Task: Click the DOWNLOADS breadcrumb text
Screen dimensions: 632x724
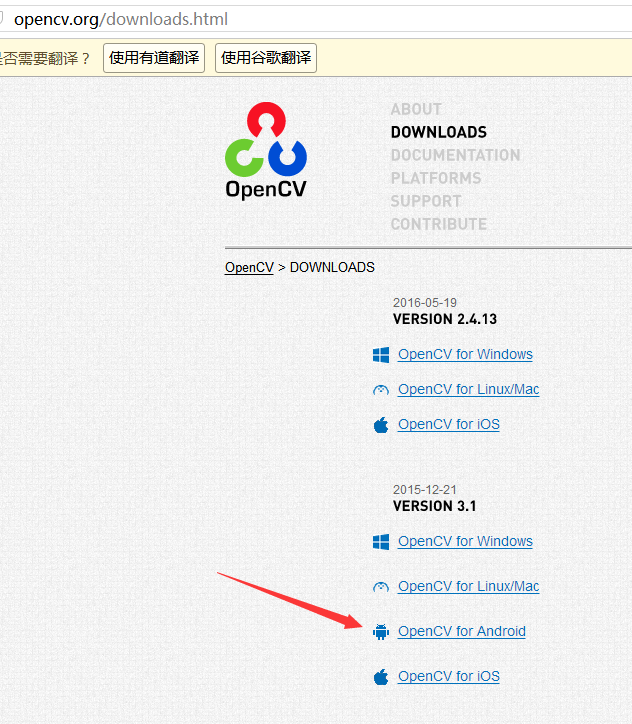Action: [332, 267]
